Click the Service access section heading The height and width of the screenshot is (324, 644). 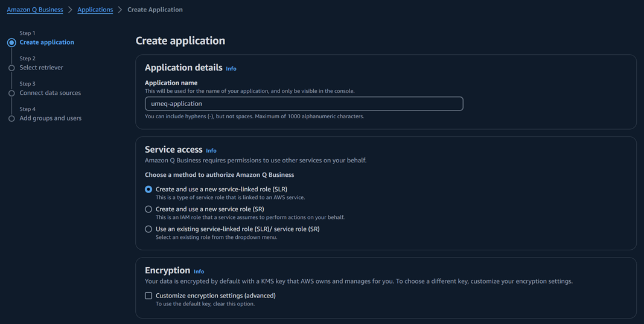coord(174,150)
